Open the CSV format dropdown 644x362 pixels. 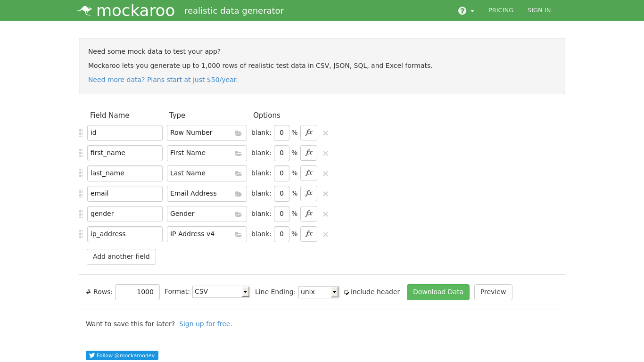click(x=221, y=292)
